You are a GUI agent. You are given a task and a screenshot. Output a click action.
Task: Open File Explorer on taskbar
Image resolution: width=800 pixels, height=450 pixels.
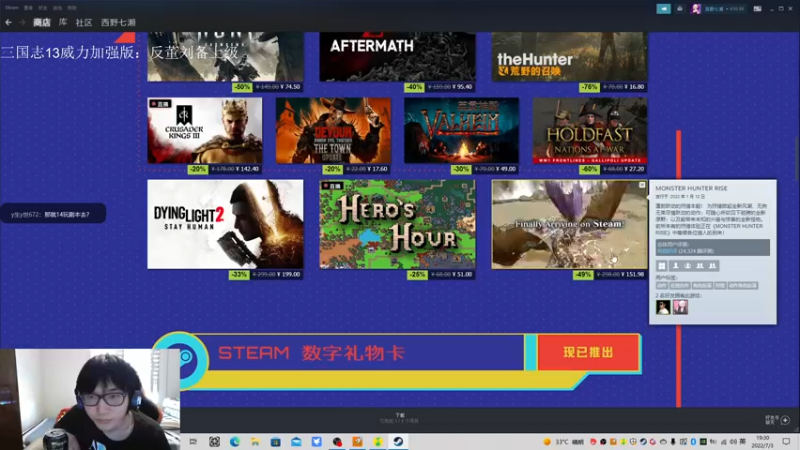tap(255, 442)
